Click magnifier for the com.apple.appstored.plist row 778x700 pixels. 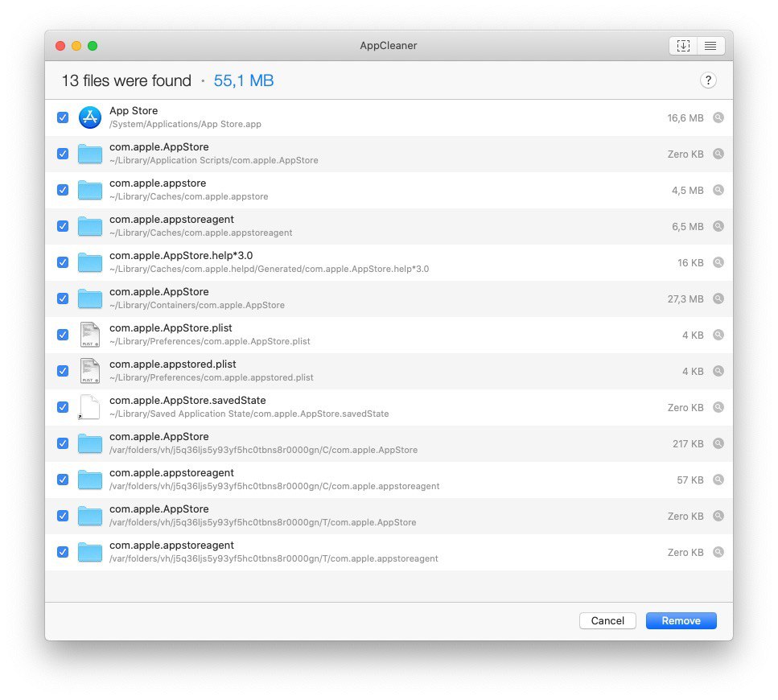[x=718, y=371]
